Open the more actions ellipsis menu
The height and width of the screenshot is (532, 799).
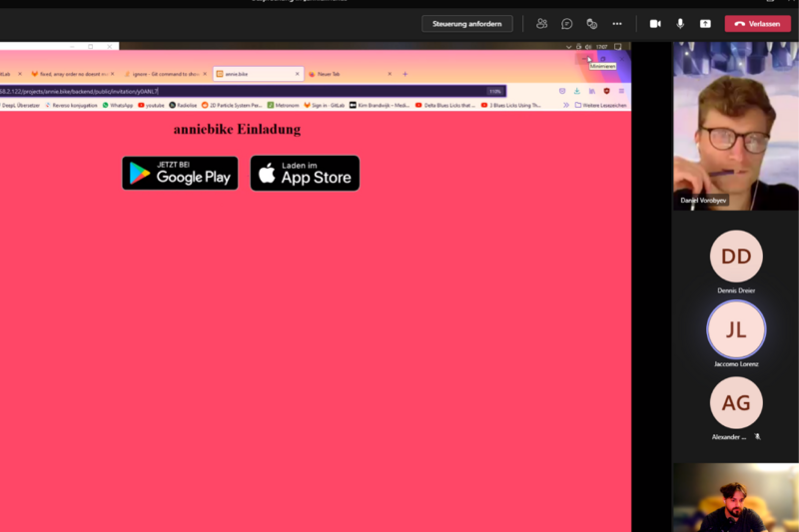tap(617, 23)
